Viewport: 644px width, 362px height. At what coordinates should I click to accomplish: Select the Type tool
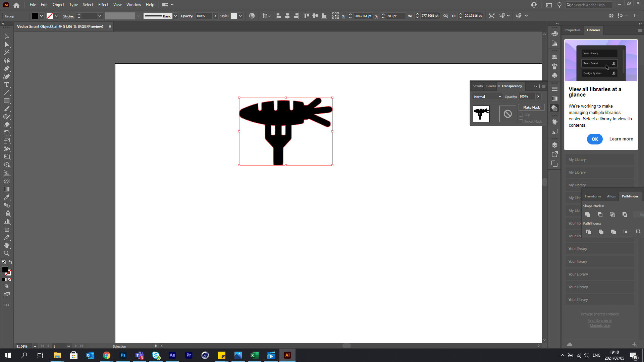(6, 84)
